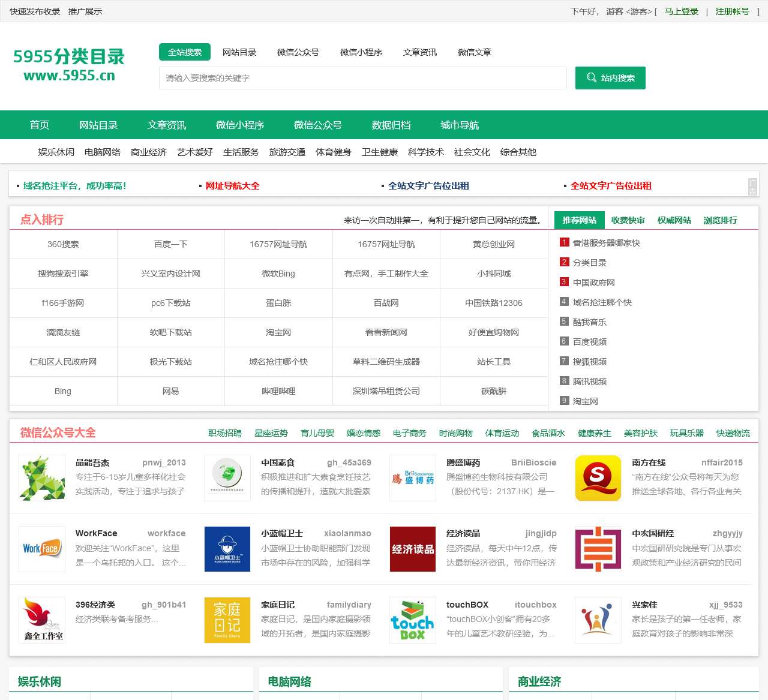
Task: Open the 南方在线 account logo
Action: pyautogui.click(x=598, y=478)
